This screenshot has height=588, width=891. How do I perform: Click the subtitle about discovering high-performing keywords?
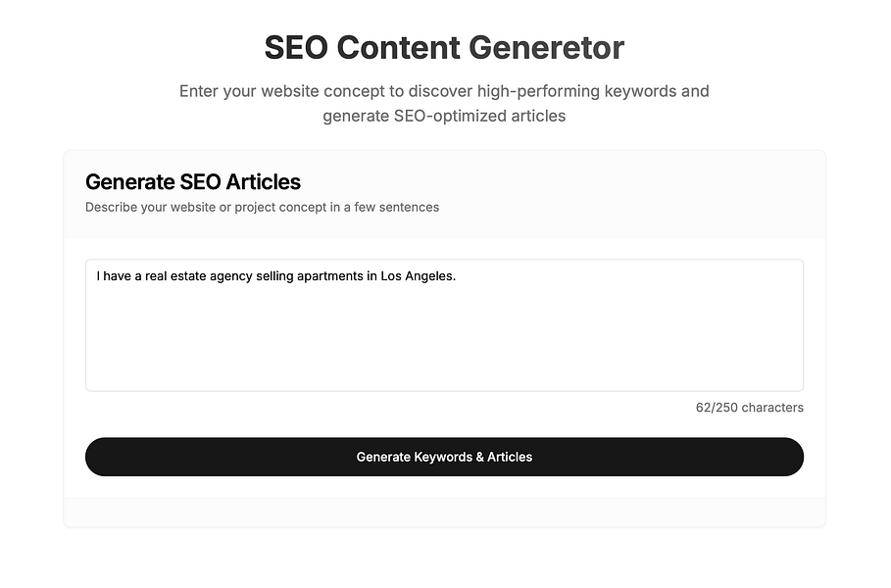(444, 103)
